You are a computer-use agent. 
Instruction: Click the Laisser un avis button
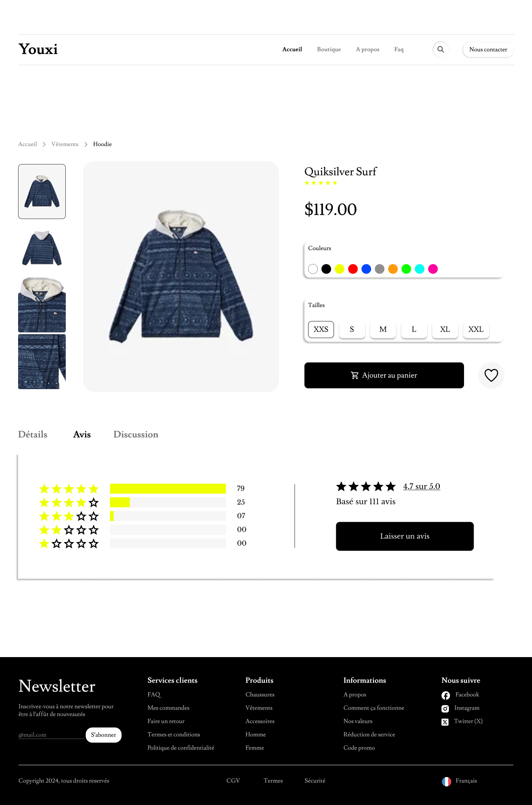(405, 536)
